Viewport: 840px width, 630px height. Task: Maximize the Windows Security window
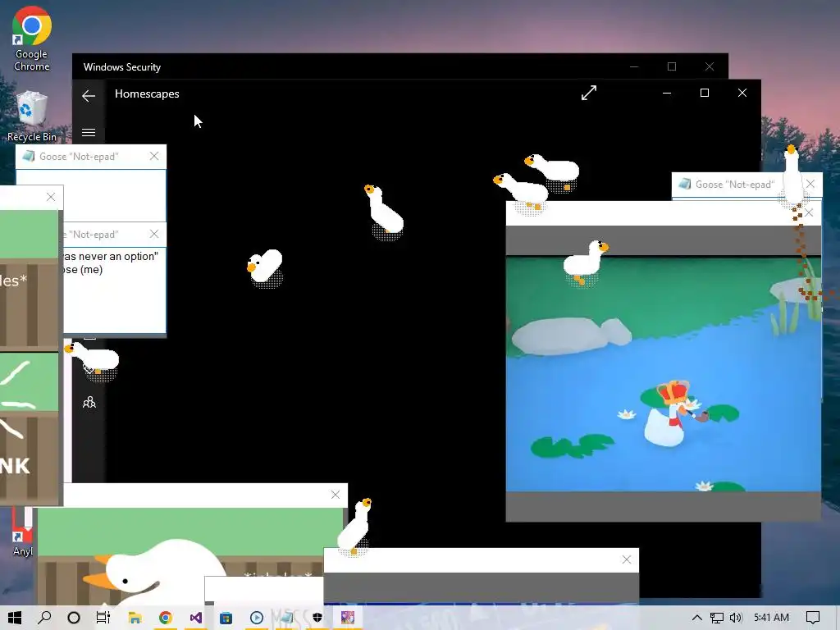click(x=672, y=66)
